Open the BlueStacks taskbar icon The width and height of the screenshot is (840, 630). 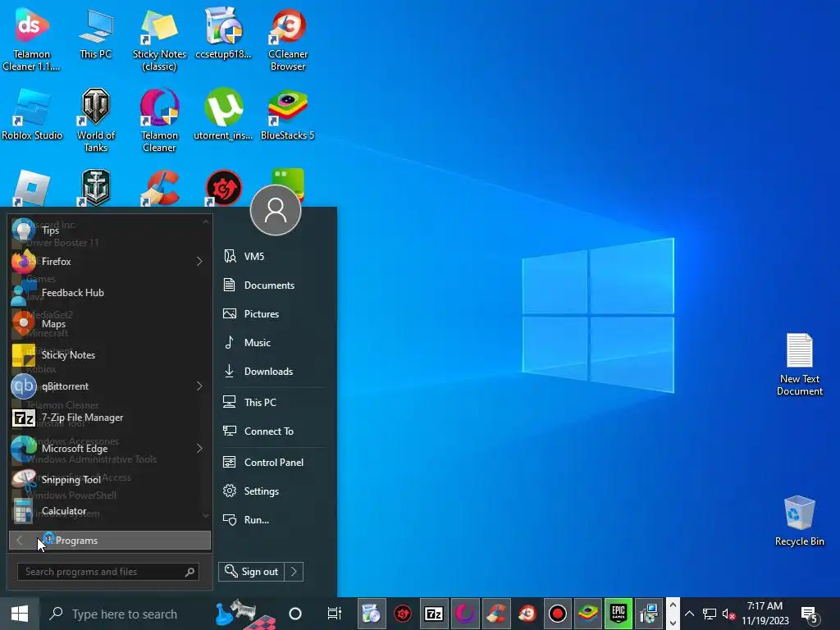click(587, 614)
